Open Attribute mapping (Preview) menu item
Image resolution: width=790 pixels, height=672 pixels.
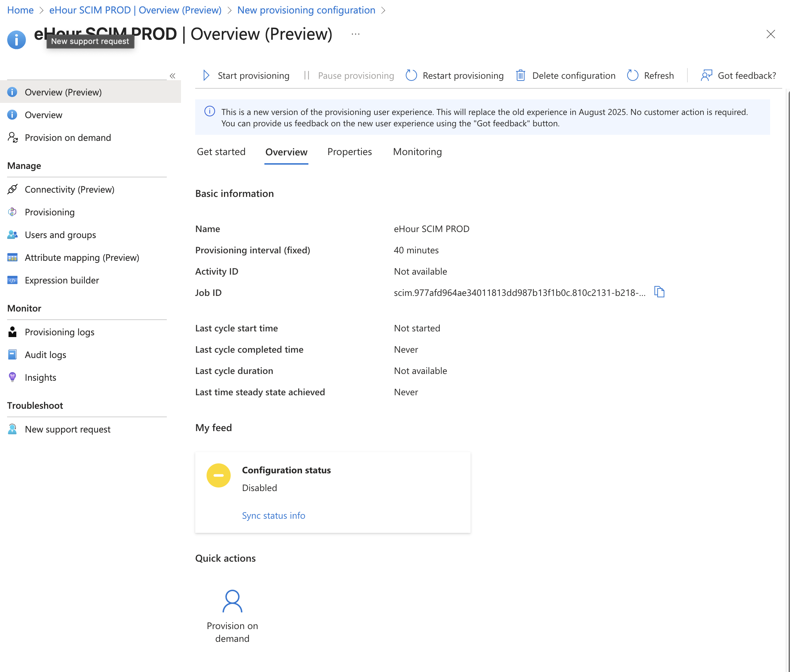82,258
